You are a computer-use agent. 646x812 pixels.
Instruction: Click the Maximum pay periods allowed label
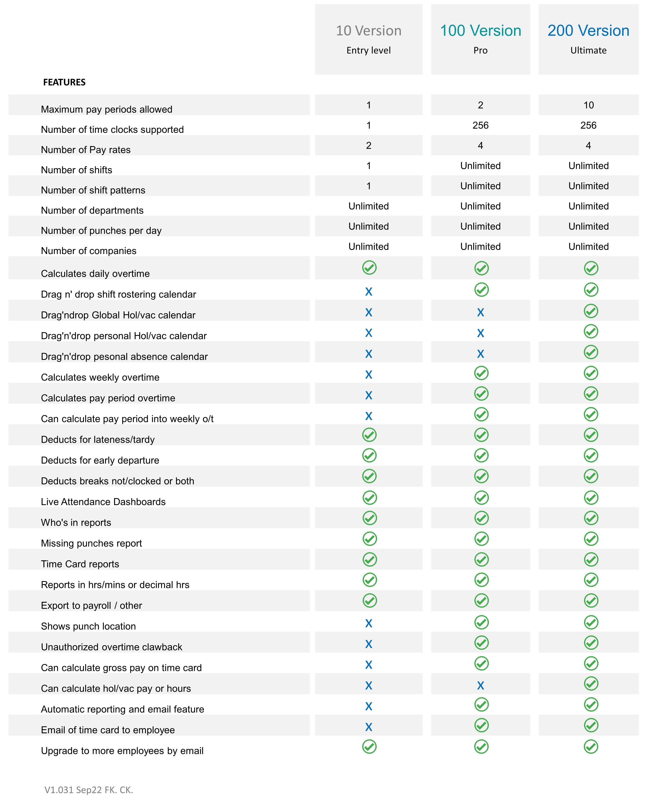coord(107,109)
